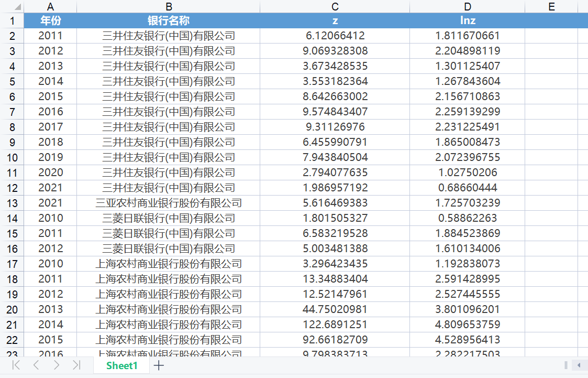
Task: Click cell with value 9.069328308
Action: click(335, 51)
